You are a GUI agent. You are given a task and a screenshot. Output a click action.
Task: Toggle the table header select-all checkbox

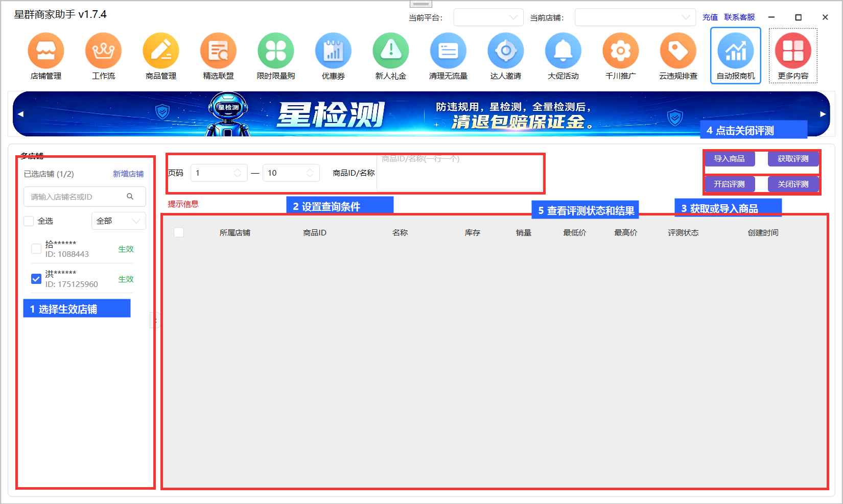click(179, 232)
